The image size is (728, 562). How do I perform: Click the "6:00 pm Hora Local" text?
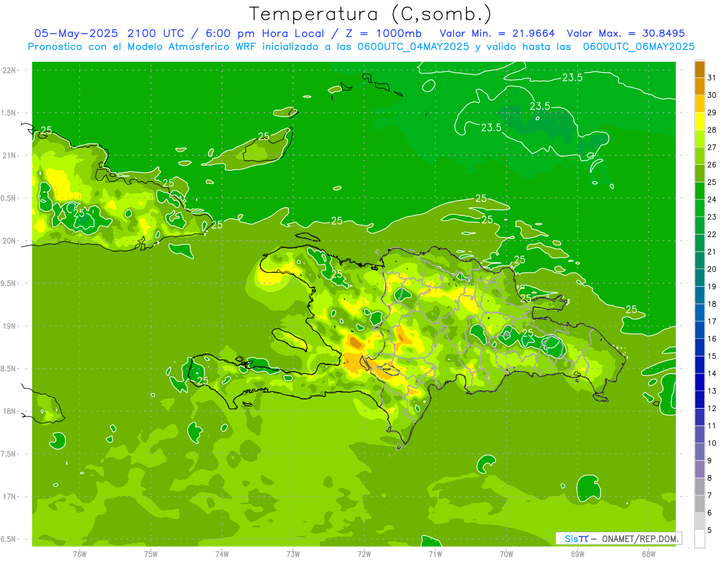pos(263,33)
